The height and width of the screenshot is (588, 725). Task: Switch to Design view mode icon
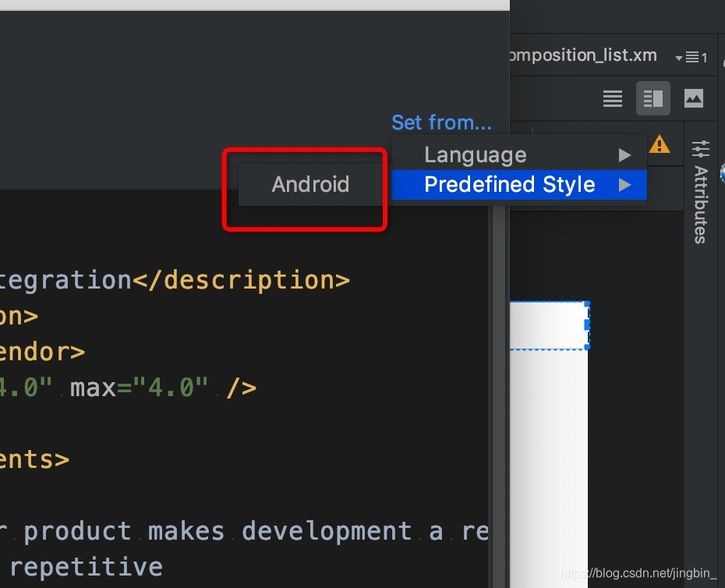coord(694,98)
